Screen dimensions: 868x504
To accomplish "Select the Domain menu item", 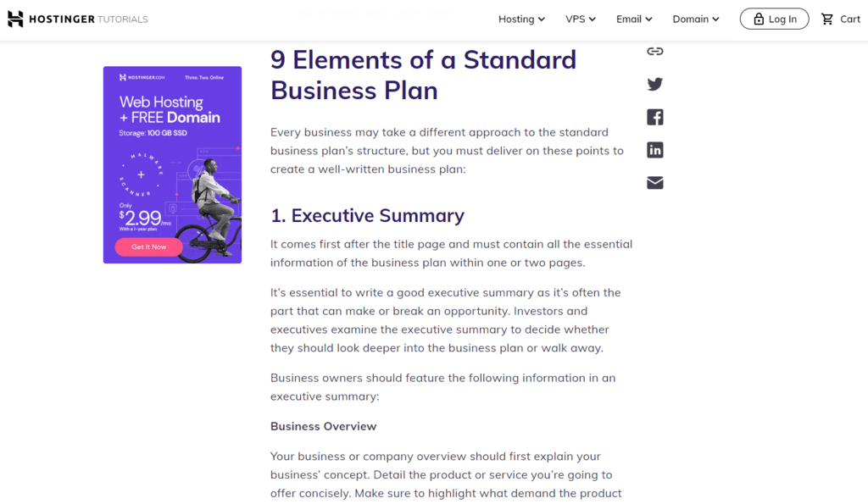I will click(691, 19).
